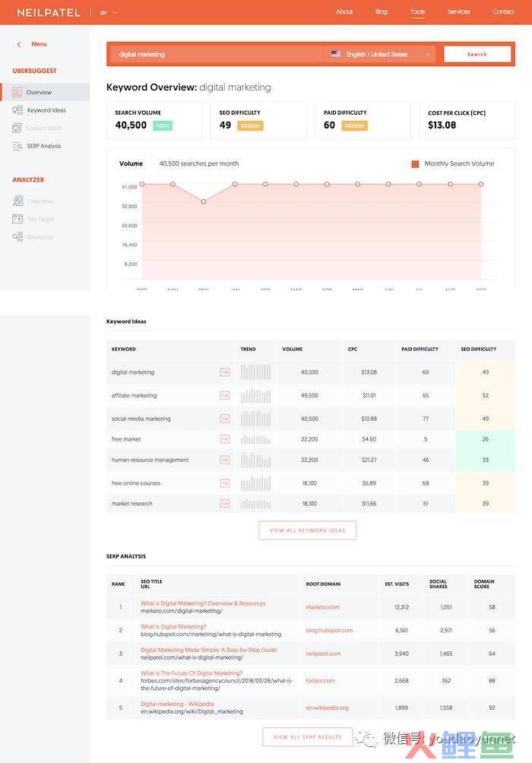Image resolution: width=532 pixels, height=763 pixels.
Task: Click the NEILPATEL logo
Action: tap(49, 13)
